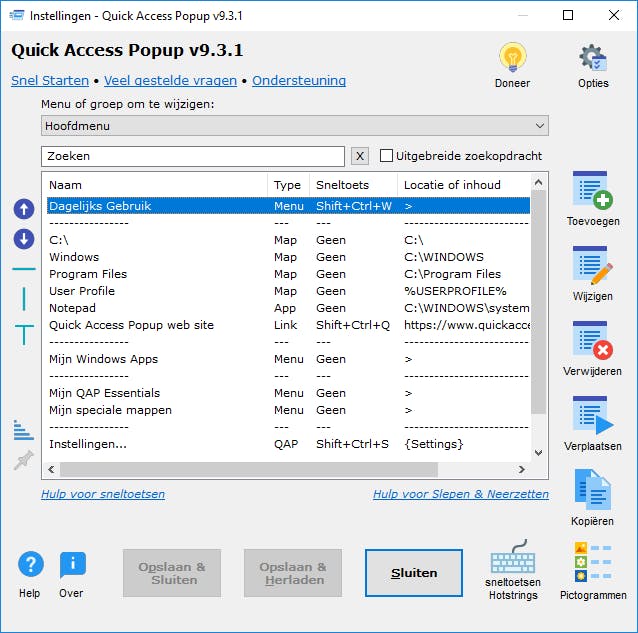Viewport: 638px width, 633px height.
Task: Select the Notepad app row
Action: click(288, 308)
